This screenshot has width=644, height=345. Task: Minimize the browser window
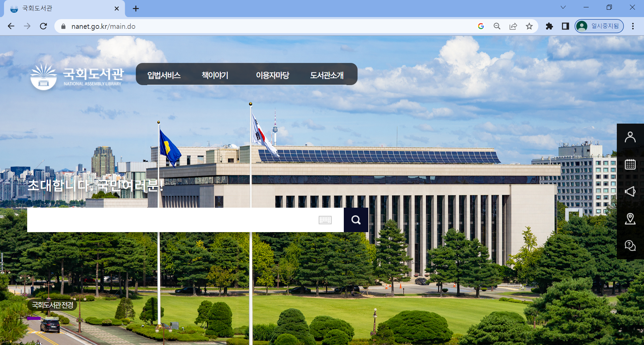click(x=586, y=7)
